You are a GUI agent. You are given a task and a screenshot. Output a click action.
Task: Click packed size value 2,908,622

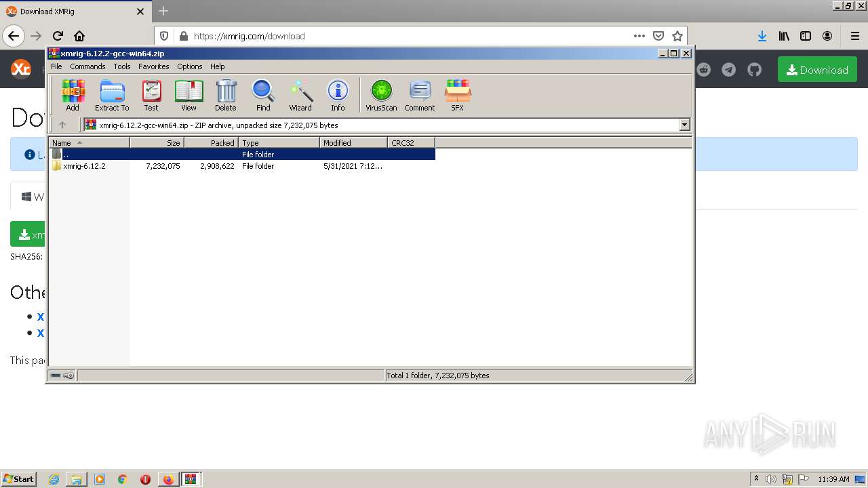217,165
